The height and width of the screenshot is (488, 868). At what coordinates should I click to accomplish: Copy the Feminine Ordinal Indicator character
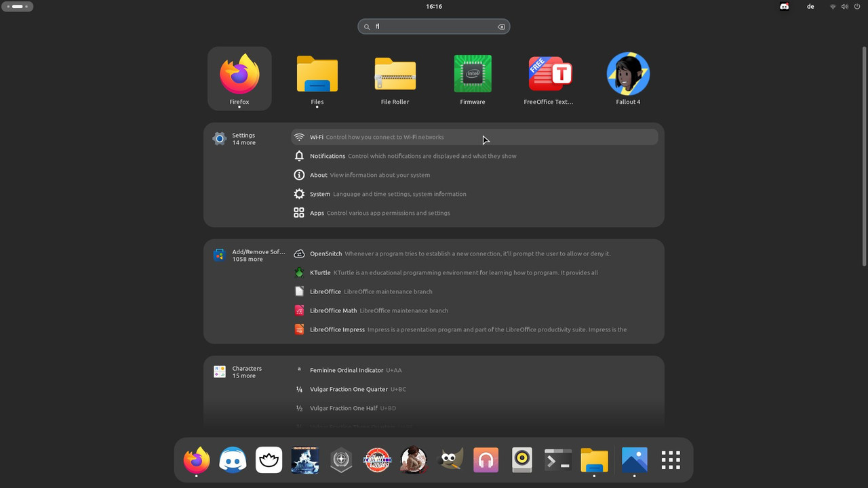(x=475, y=370)
